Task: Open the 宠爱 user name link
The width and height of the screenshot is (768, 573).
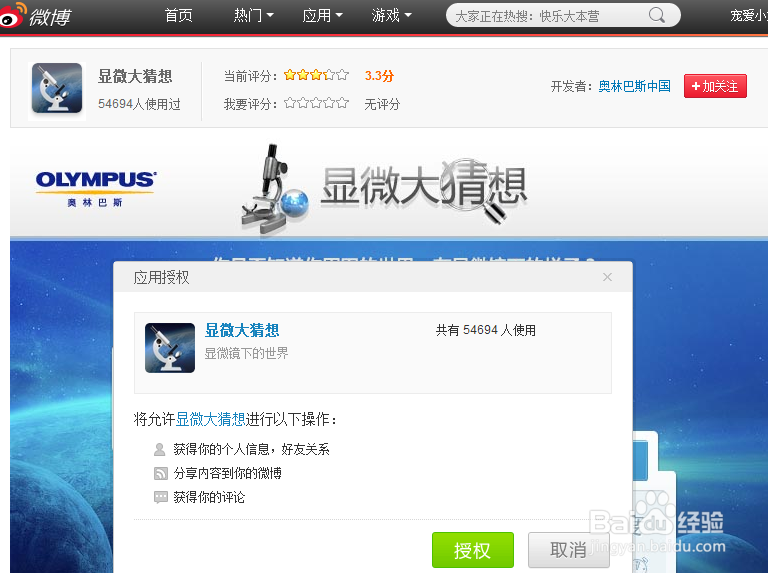Action: point(749,16)
